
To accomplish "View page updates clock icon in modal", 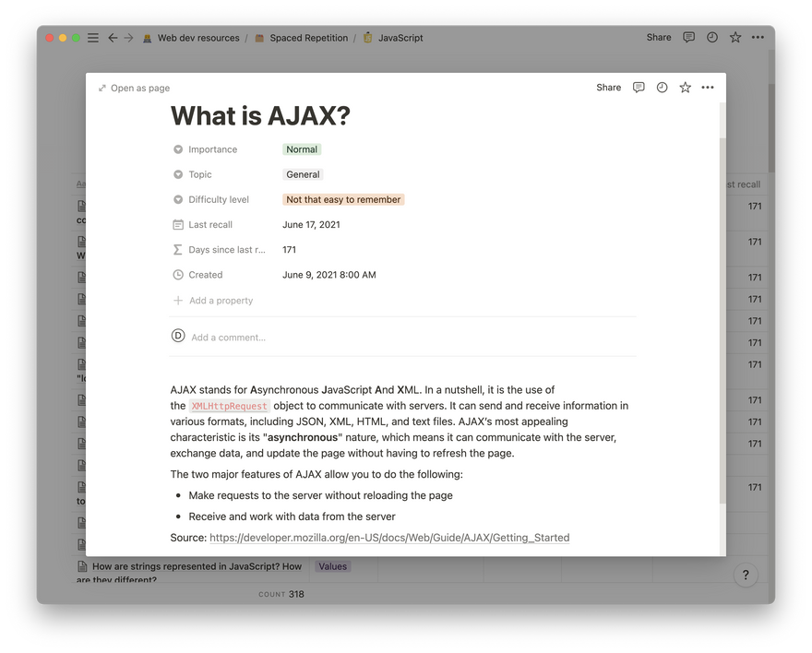I will (x=662, y=88).
